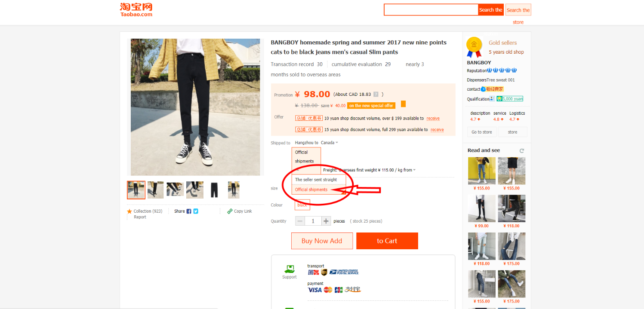Image resolution: width=644 pixels, height=309 pixels.
Task: Click the Buy Now Add button
Action: tap(322, 241)
